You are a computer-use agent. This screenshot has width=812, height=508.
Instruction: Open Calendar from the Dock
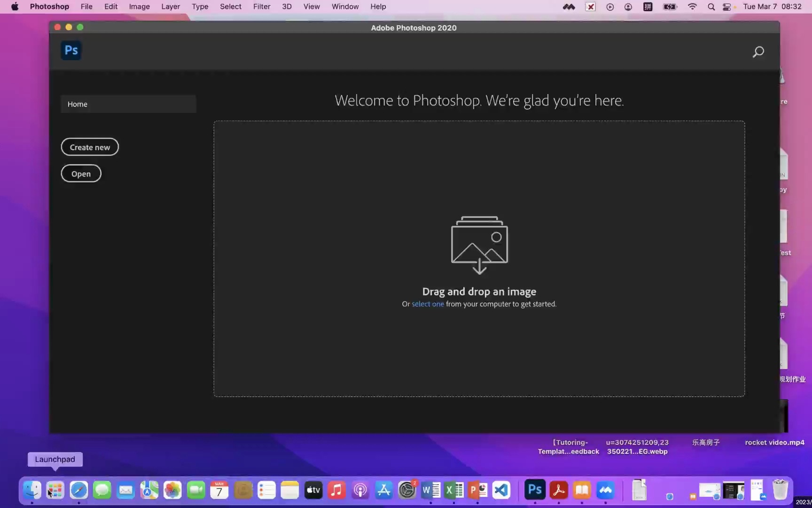click(219, 490)
